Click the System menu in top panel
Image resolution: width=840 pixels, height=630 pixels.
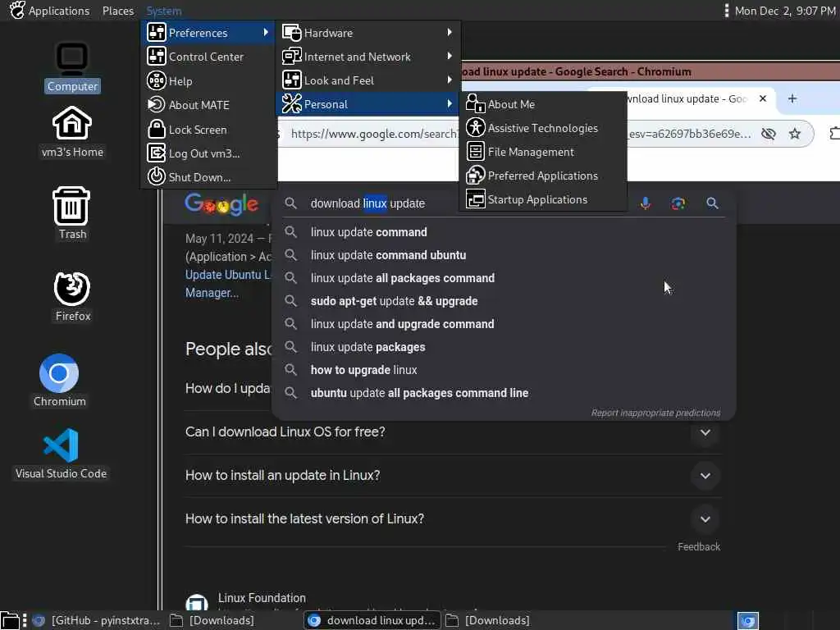(164, 10)
